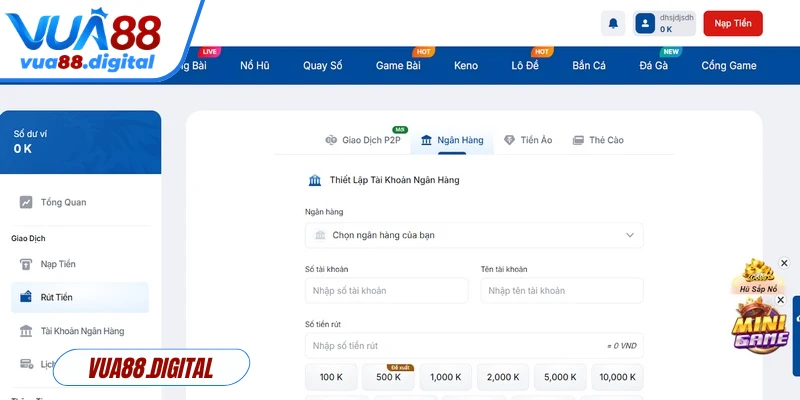This screenshot has height=400, width=800.
Task: Open the Cổng Game menu
Action: (729, 65)
